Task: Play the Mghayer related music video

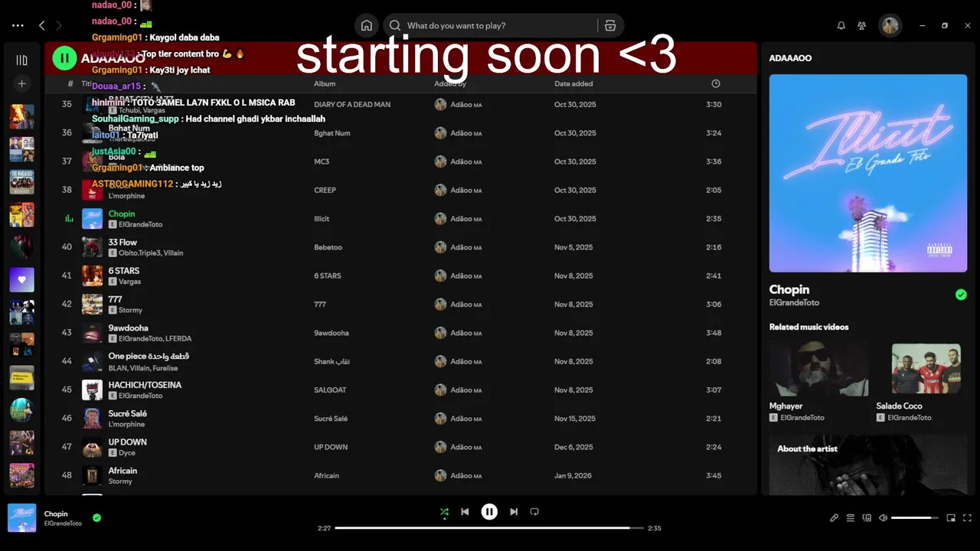Action: (x=818, y=369)
